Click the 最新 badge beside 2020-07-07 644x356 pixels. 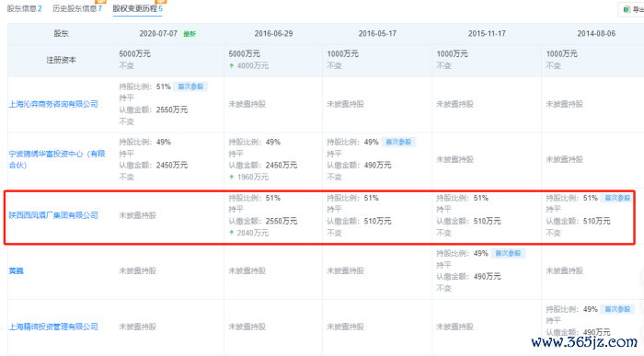coord(190,34)
